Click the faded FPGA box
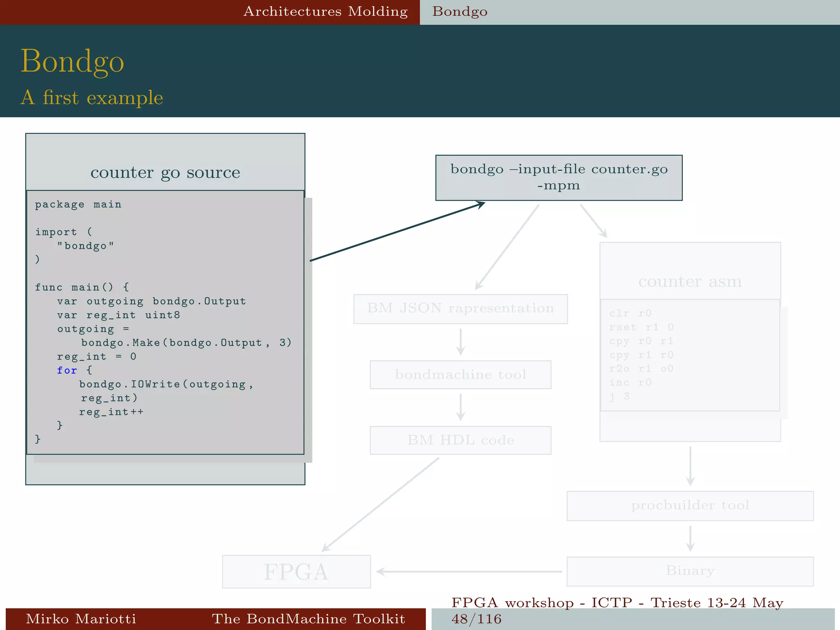This screenshot has height=630, width=840. click(x=296, y=571)
